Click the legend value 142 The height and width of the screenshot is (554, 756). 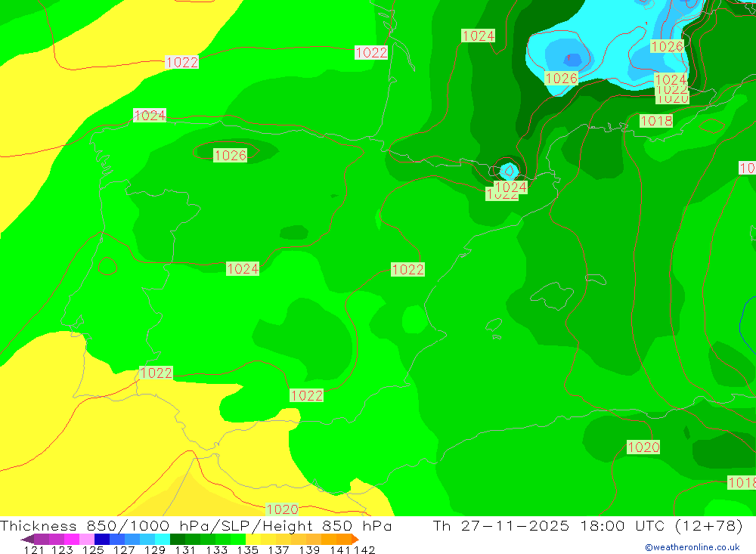(x=364, y=549)
